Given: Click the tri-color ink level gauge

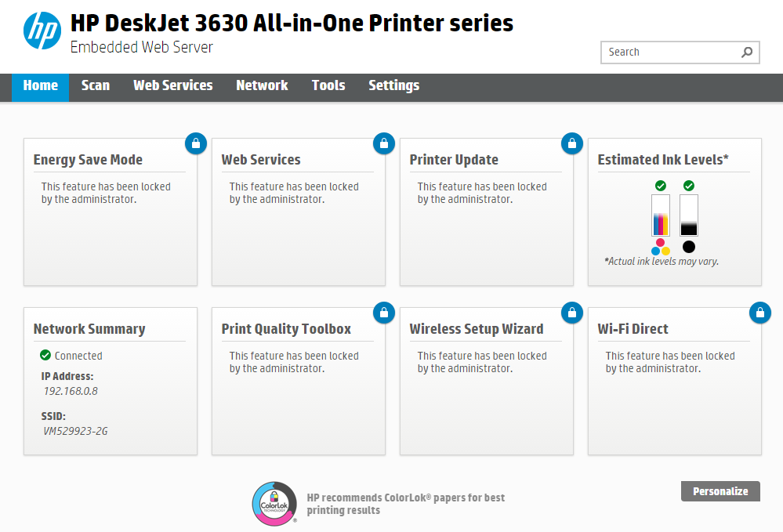Looking at the screenshot, I should point(661,215).
